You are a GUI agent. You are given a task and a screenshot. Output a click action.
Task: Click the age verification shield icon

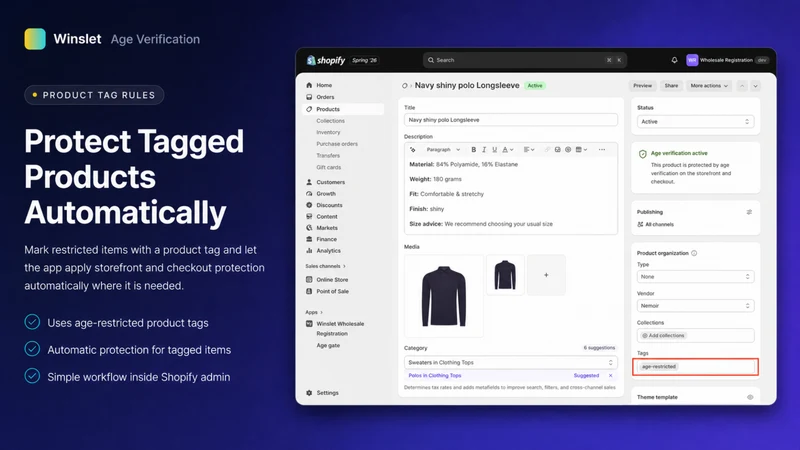coord(643,154)
